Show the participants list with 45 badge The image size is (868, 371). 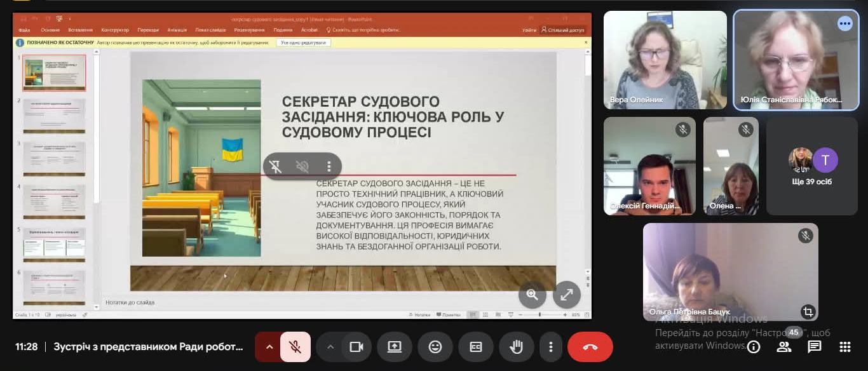[784, 347]
